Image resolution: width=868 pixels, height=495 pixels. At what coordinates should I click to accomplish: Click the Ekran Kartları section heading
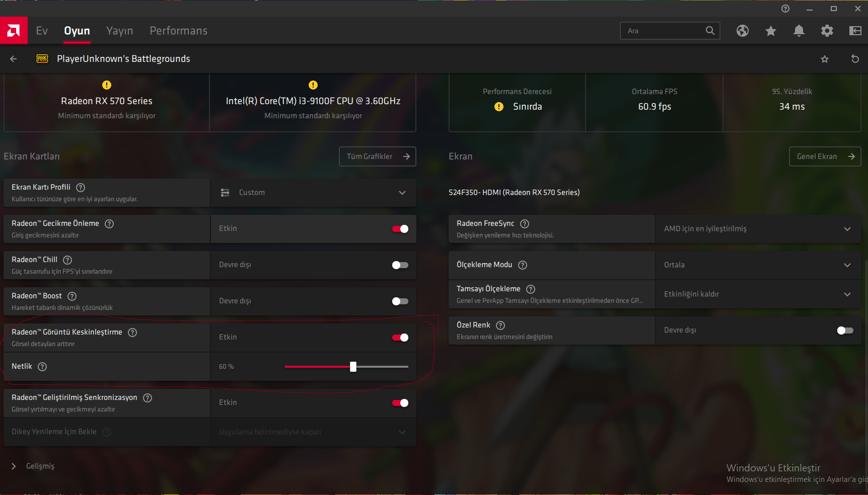tap(32, 156)
